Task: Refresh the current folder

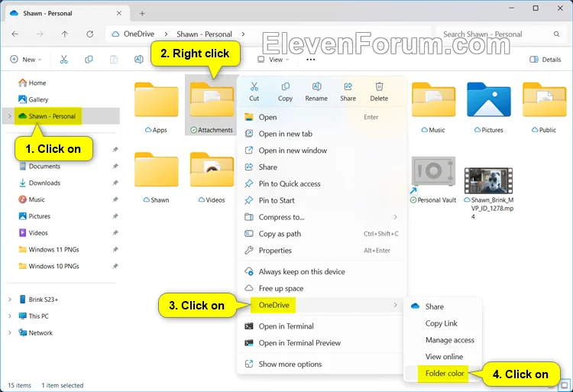Action: (89, 34)
